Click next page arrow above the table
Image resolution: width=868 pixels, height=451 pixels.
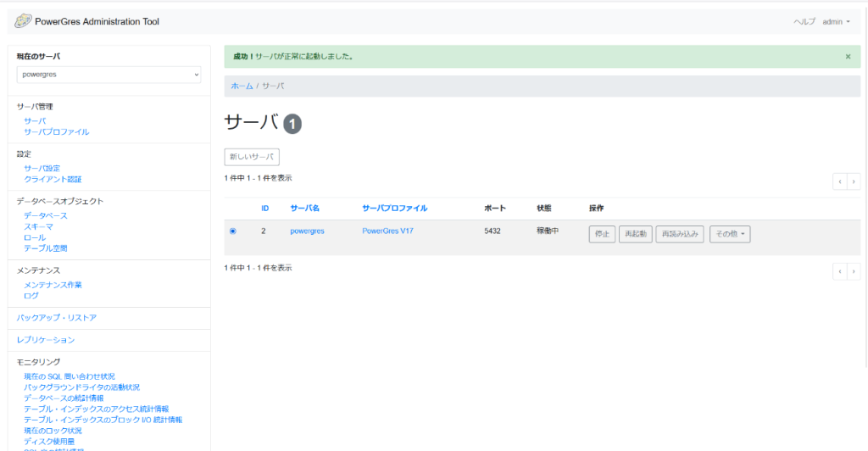coord(854,181)
